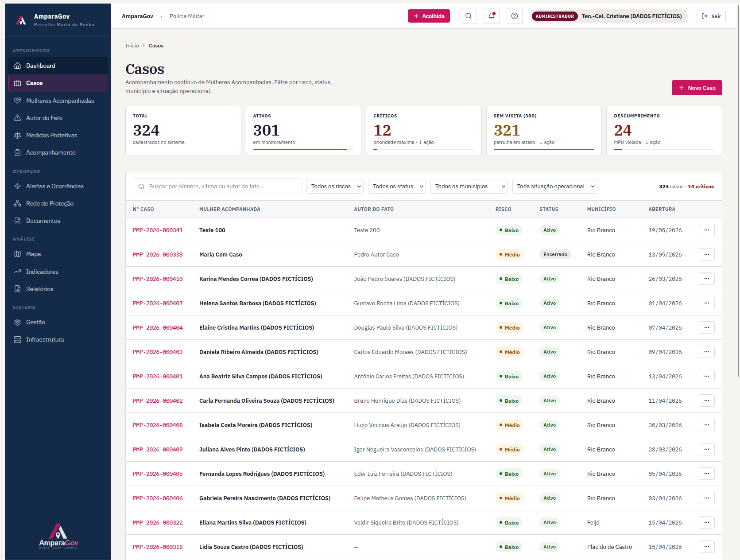Expand the Todos os riscos dropdown

335,186
